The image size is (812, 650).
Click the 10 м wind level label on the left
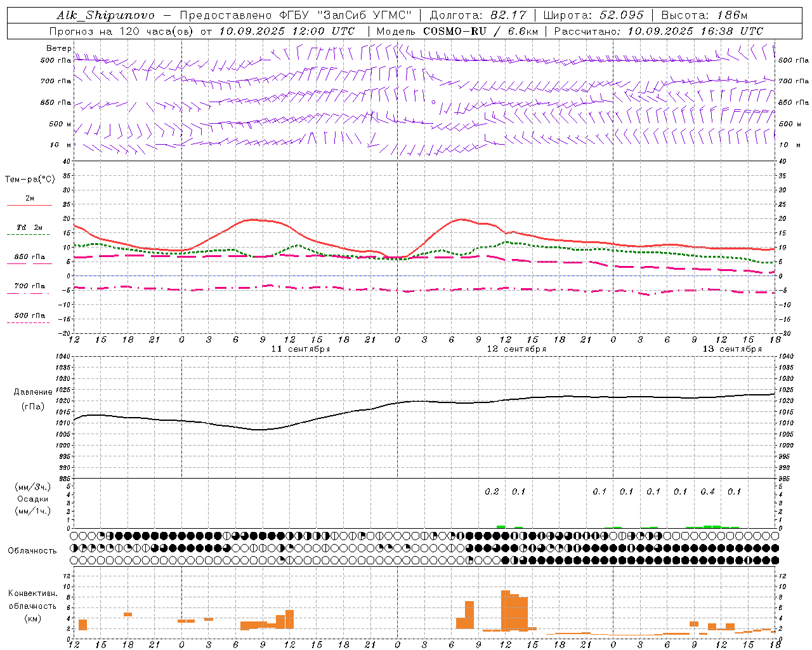coord(61,145)
